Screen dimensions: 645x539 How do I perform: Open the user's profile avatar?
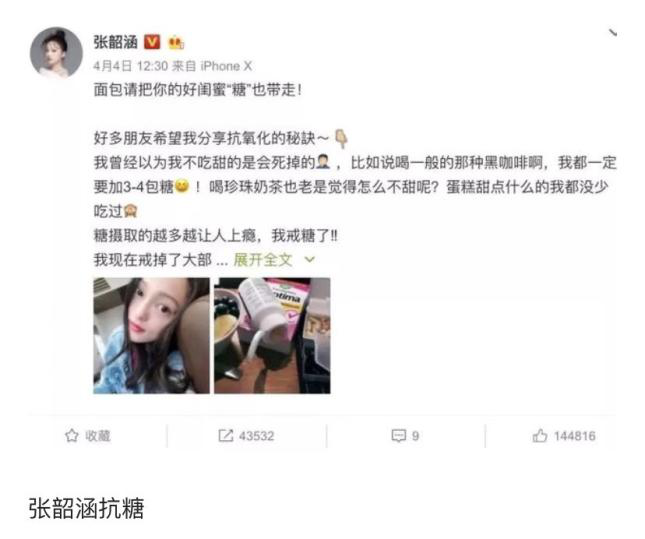(56, 52)
